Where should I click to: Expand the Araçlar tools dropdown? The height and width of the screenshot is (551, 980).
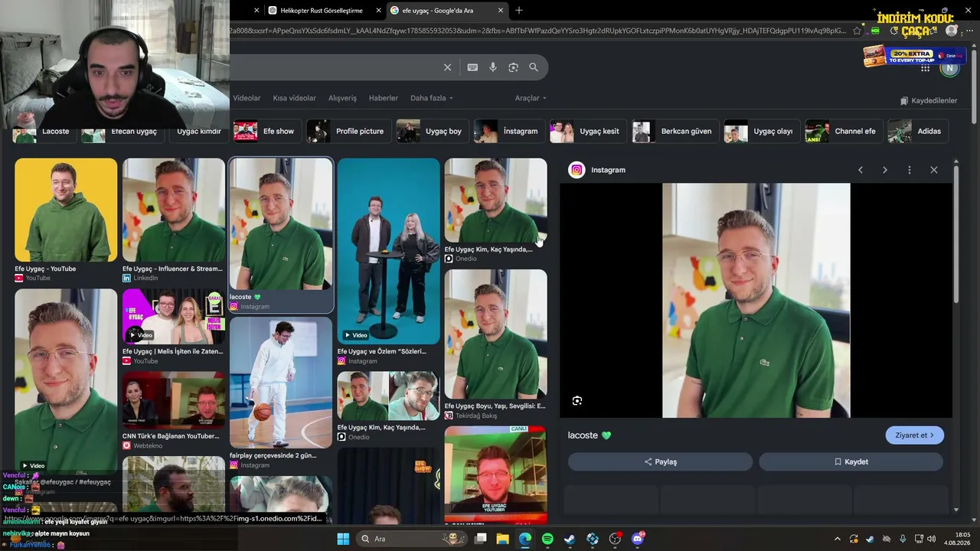coord(531,98)
